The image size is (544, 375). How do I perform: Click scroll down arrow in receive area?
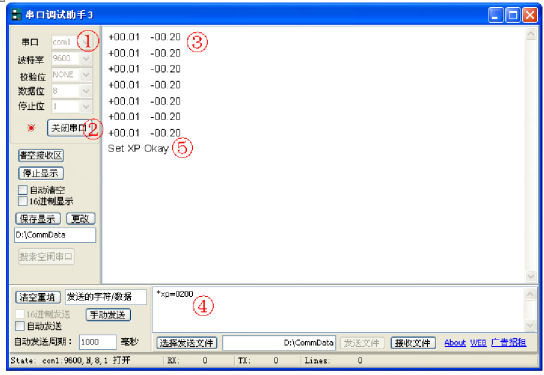pos(531,276)
